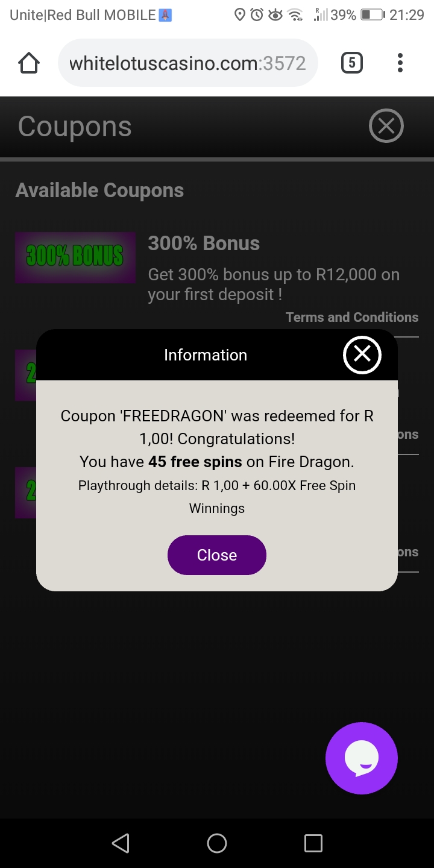Open Terms and Conditions for 300% Bonus

(x=351, y=317)
